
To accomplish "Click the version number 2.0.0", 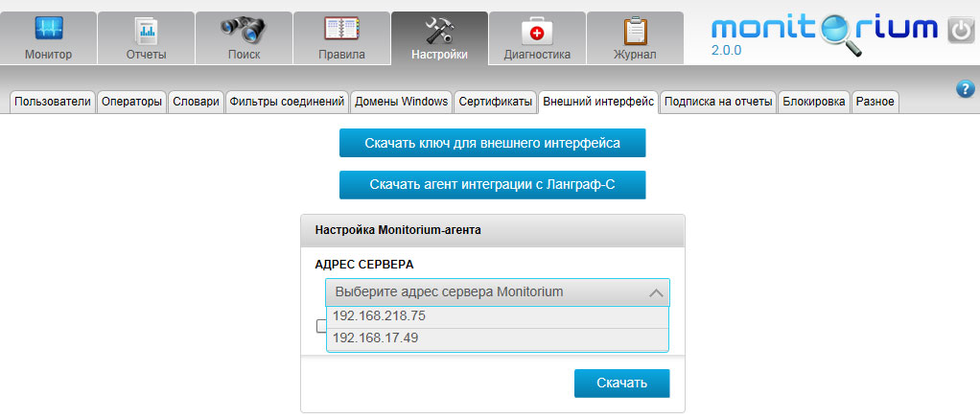I will tap(726, 51).
